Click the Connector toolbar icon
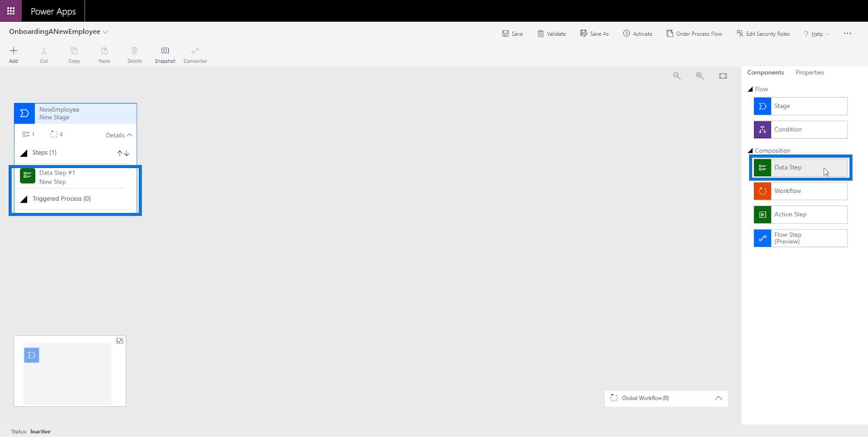Screen dimensions: 868x437 [x=195, y=50]
